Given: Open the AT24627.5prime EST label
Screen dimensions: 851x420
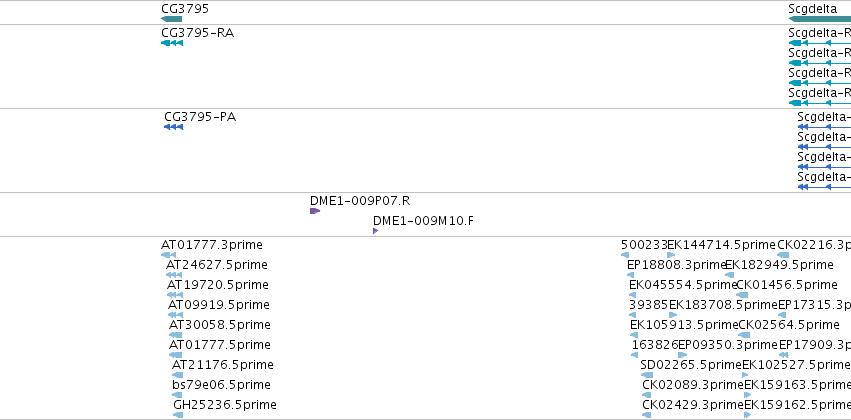Looking at the screenshot, I should click(216, 265).
